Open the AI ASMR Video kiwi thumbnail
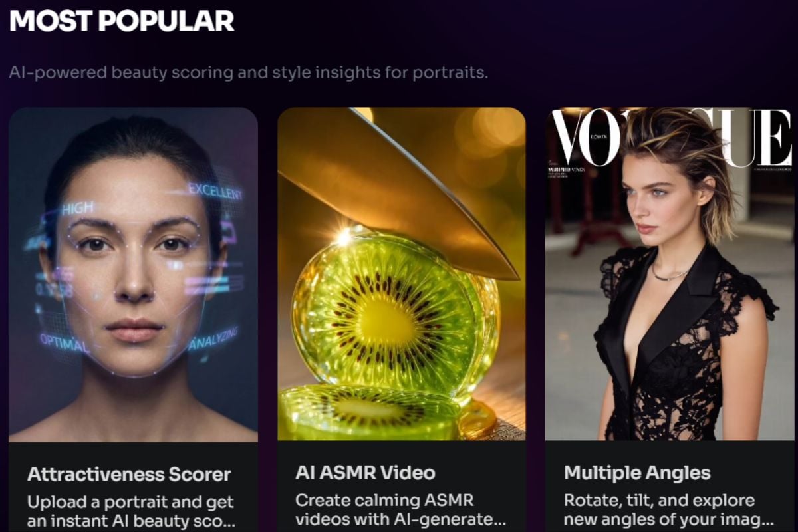The height and width of the screenshot is (532, 798). [402, 274]
